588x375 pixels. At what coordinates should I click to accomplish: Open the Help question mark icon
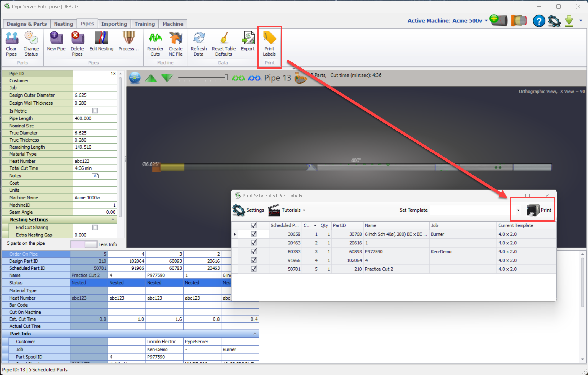539,21
